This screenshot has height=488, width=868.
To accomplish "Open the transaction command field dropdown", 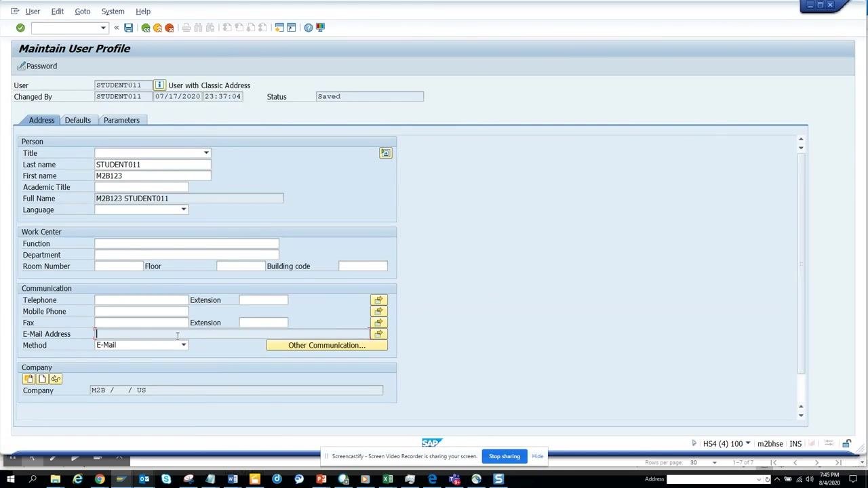I will coord(103,28).
